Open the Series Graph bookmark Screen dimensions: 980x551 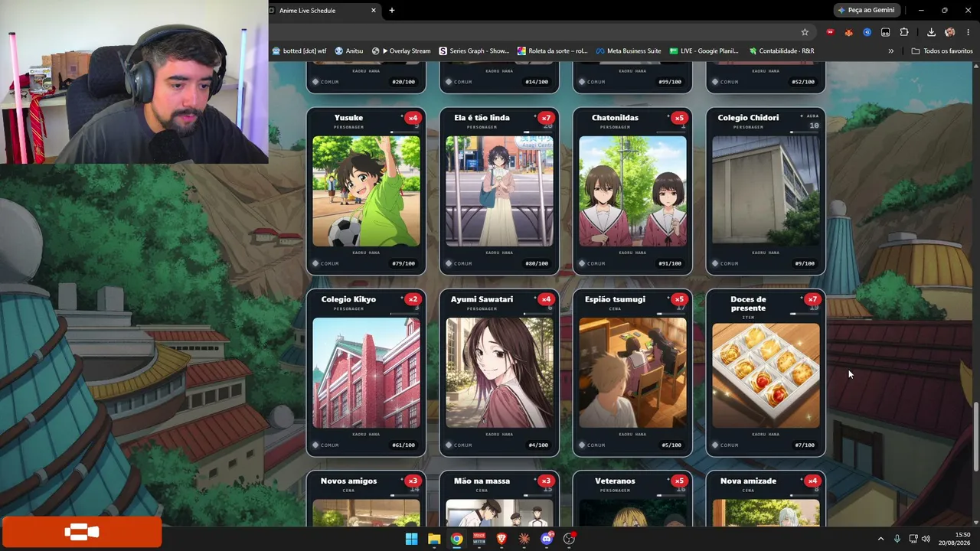click(474, 51)
